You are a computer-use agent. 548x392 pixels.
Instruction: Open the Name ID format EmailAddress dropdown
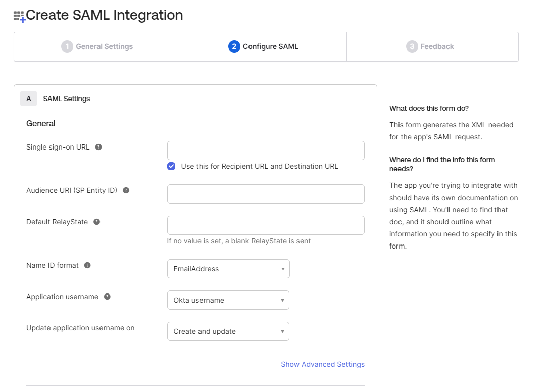point(229,269)
